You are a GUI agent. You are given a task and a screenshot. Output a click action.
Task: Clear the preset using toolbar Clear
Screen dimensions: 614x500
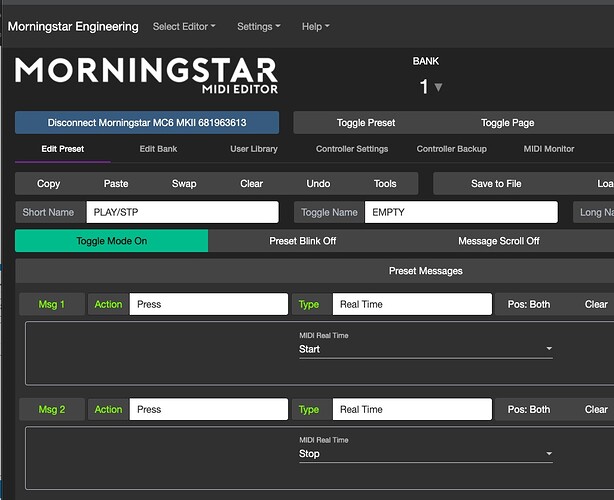tap(251, 184)
